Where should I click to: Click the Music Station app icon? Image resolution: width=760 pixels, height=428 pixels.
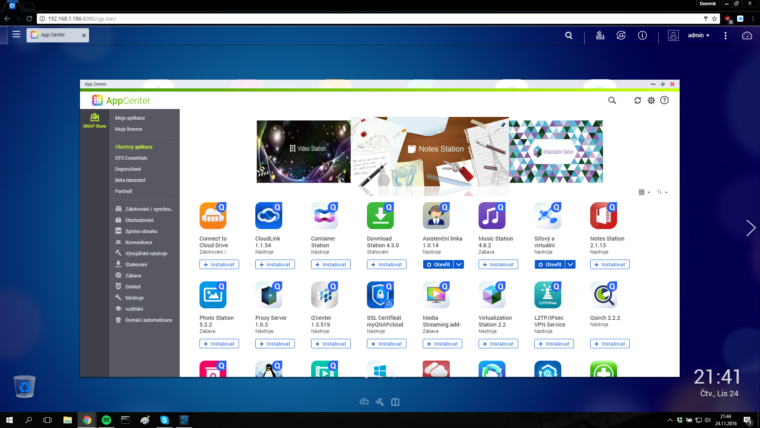[492, 216]
